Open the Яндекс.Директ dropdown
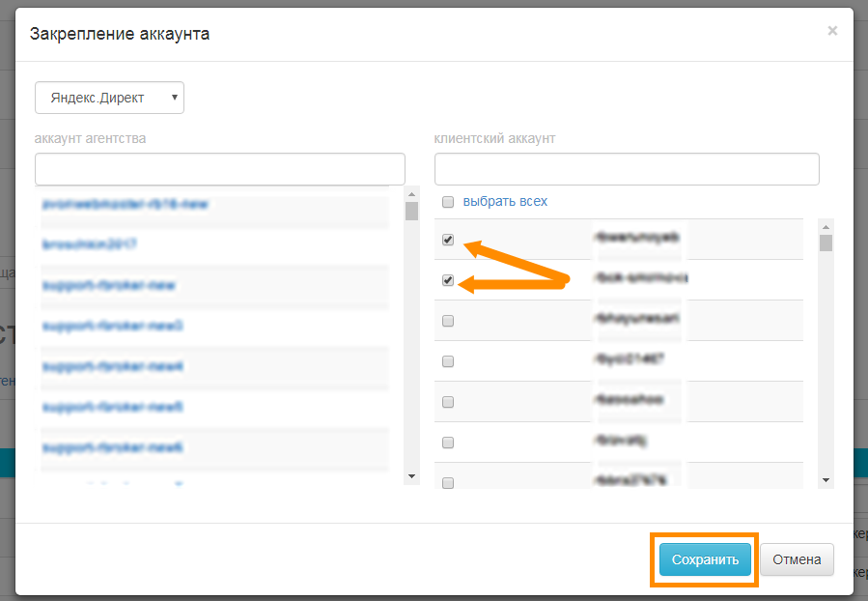 pos(110,98)
